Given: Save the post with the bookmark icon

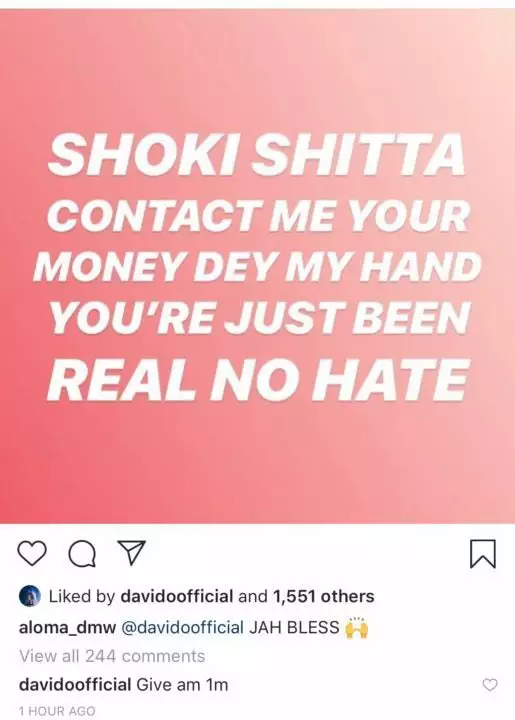Looking at the screenshot, I should [x=483, y=554].
